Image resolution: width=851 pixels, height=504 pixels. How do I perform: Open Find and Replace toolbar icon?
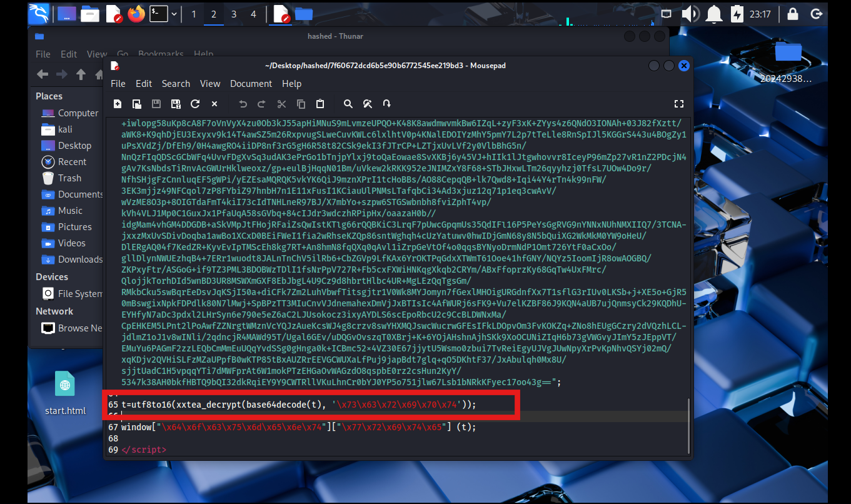point(368,104)
